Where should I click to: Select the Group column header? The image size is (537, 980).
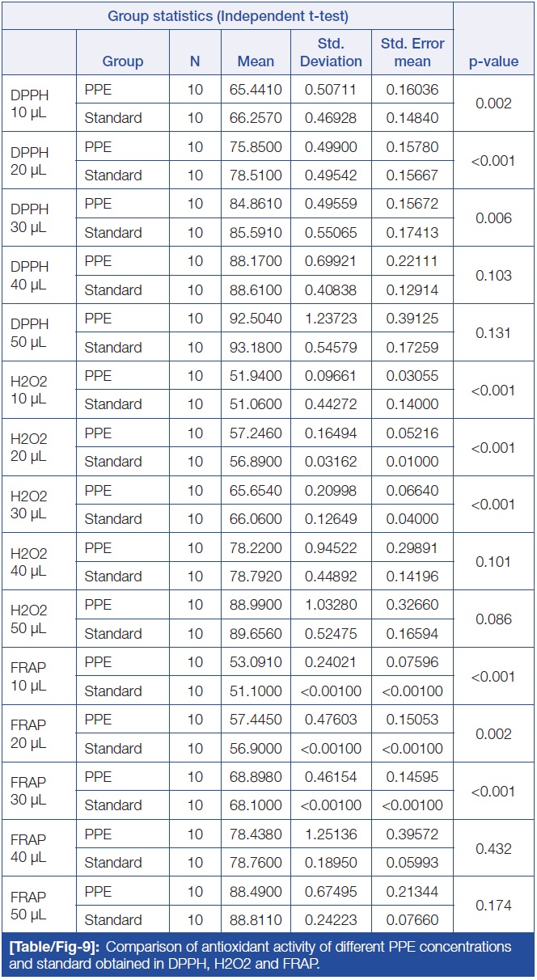pyautogui.click(x=123, y=61)
